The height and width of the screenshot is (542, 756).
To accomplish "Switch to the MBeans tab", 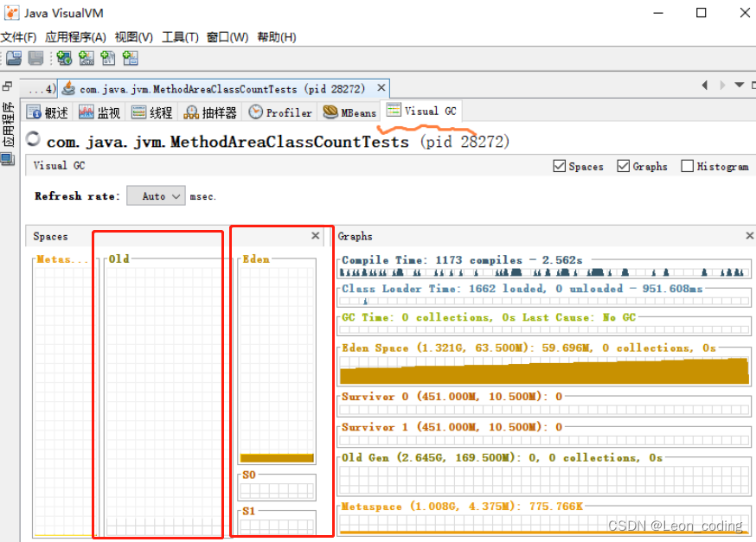I will click(x=349, y=112).
